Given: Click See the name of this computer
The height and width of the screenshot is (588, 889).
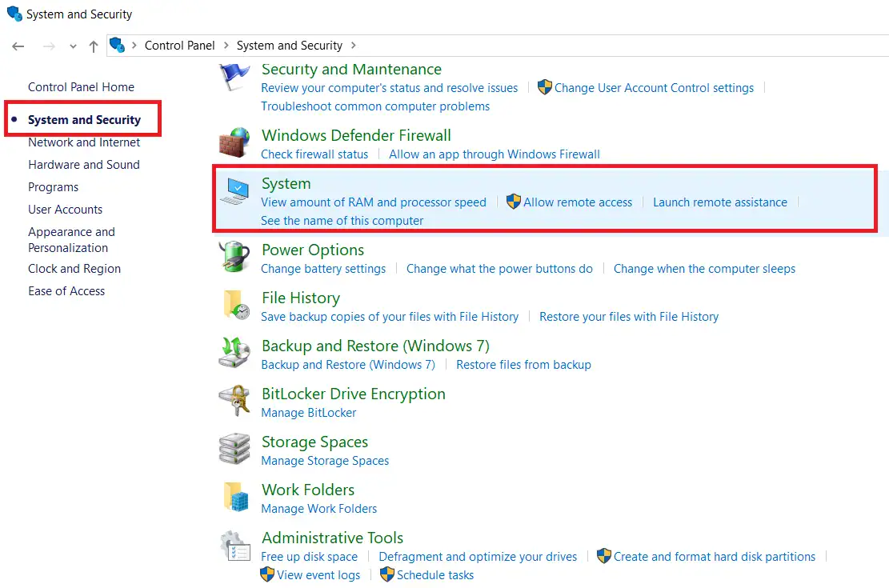Looking at the screenshot, I should (x=342, y=221).
